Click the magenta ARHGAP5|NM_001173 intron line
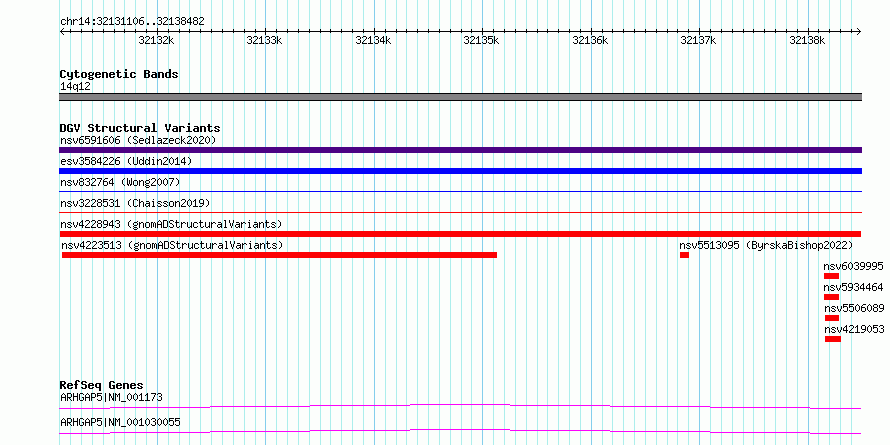 pos(460,406)
